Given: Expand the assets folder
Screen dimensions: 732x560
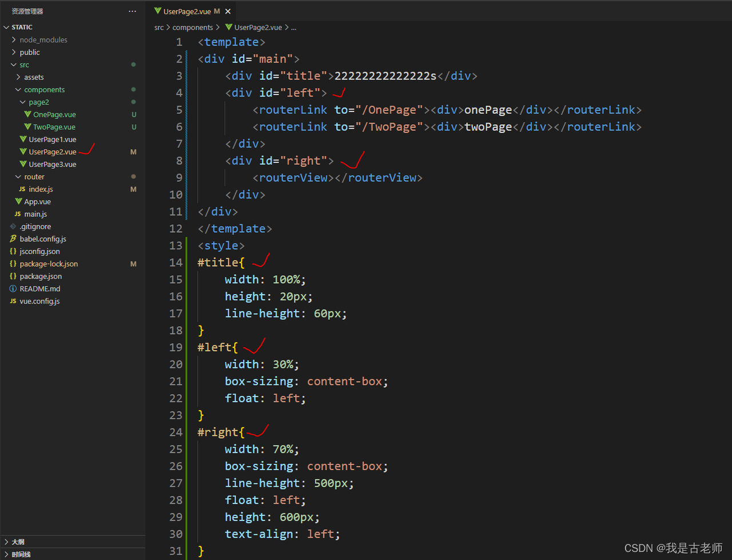Looking at the screenshot, I should (34, 77).
